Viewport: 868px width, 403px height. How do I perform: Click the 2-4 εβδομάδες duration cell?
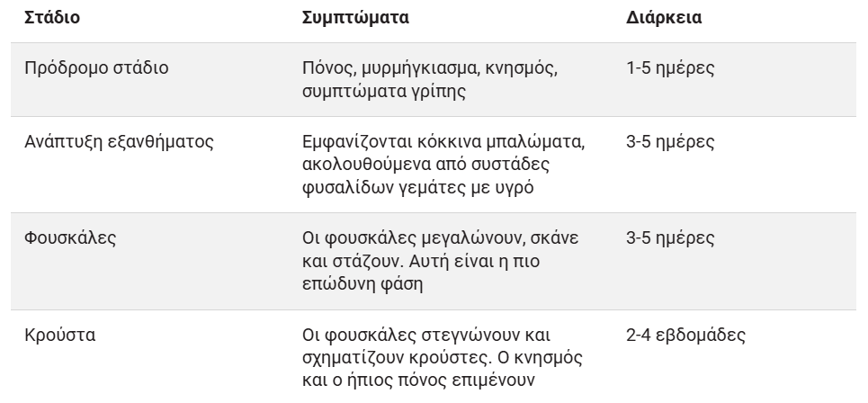[685, 336]
